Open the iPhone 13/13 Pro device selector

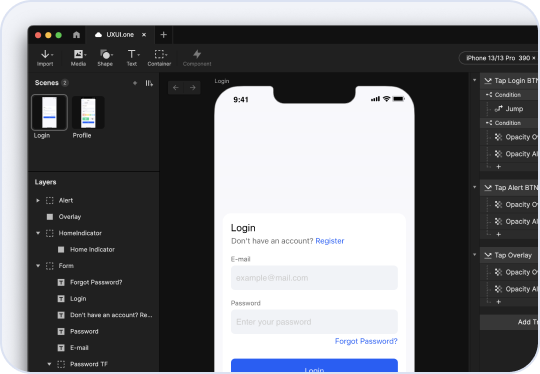click(499, 58)
